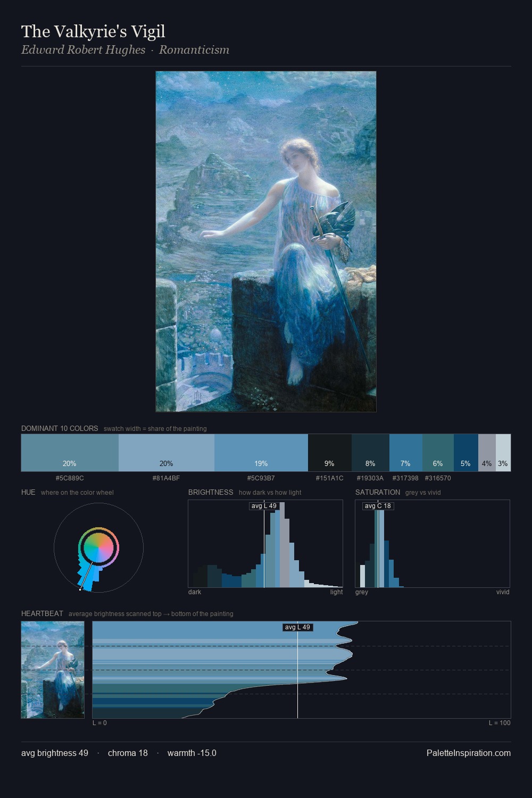This screenshot has width=532, height=798.
Task: Click the "avg L 49" label in Heartbeat chart
Action: (x=297, y=627)
